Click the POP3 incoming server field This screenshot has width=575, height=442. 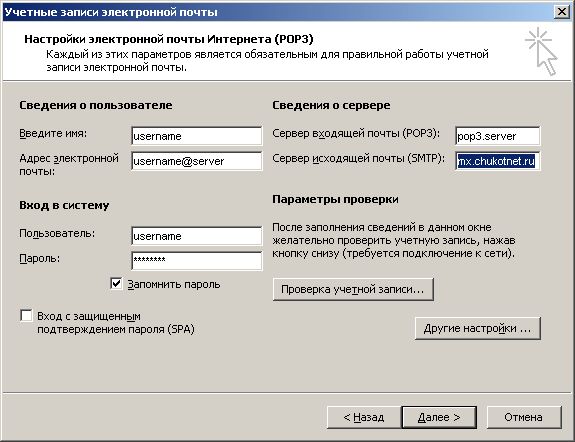[x=498, y=136]
